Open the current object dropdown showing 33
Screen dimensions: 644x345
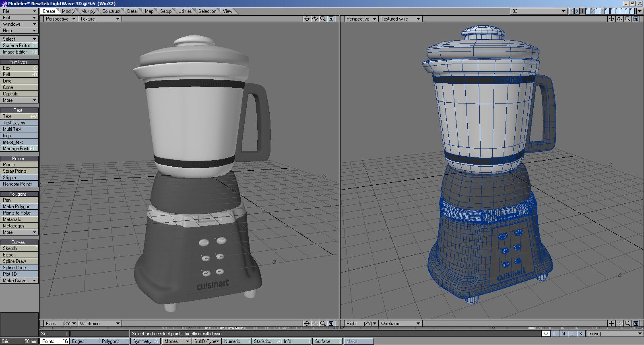pos(539,11)
